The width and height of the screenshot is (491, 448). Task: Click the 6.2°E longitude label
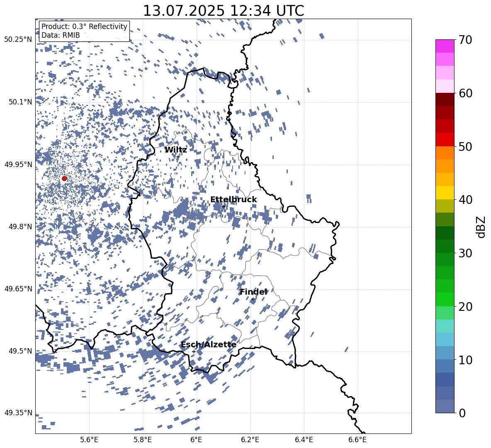click(x=250, y=440)
